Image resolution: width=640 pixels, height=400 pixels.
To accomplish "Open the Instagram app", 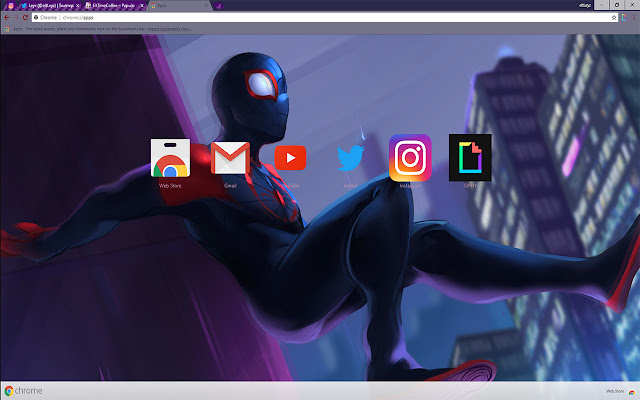I will (x=410, y=158).
